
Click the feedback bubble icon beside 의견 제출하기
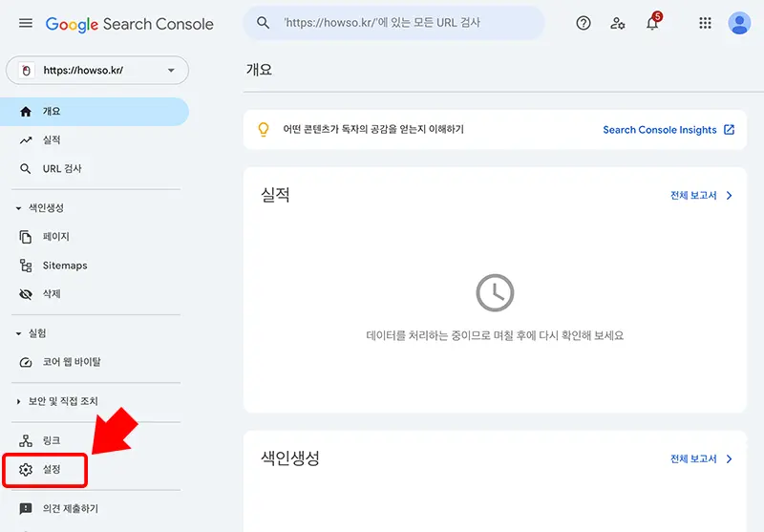click(x=26, y=509)
